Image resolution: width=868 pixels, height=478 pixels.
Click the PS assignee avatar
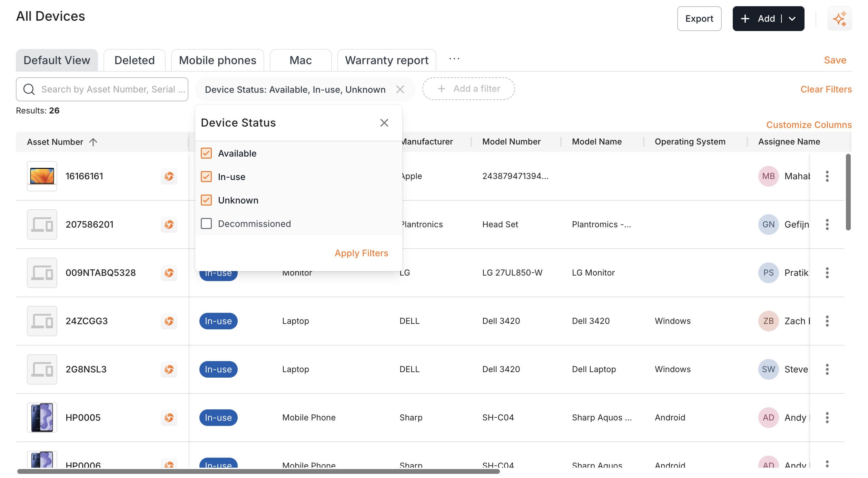768,273
